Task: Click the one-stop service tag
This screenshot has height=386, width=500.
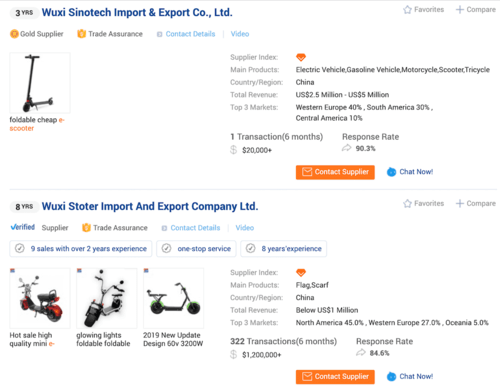Action: (x=196, y=249)
